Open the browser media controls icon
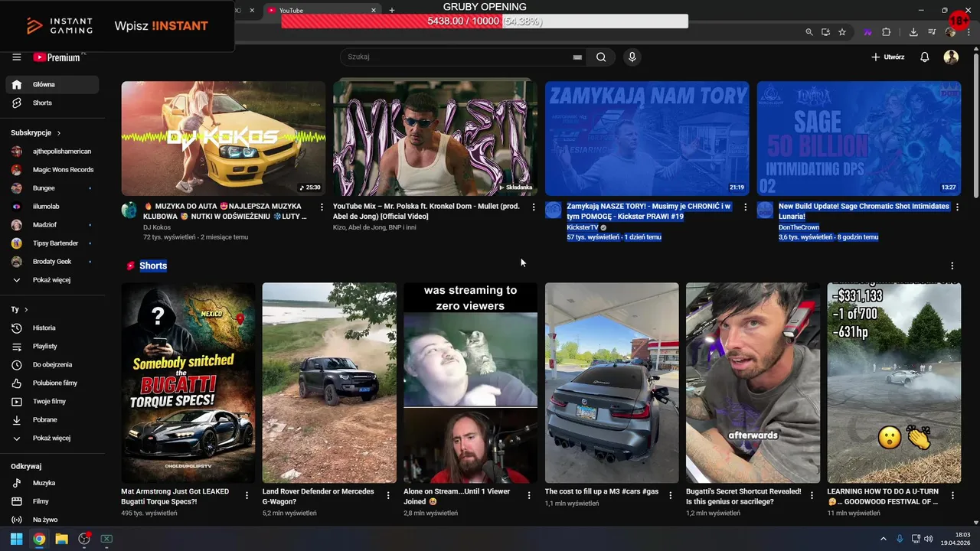980x551 pixels. (932, 32)
